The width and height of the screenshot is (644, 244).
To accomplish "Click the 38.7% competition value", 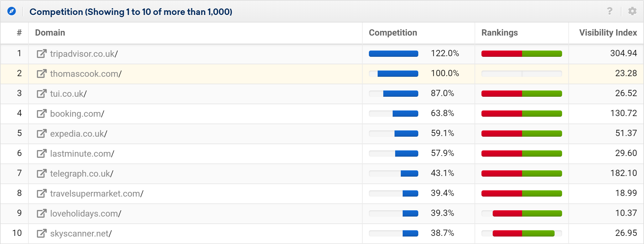I will tap(442, 233).
